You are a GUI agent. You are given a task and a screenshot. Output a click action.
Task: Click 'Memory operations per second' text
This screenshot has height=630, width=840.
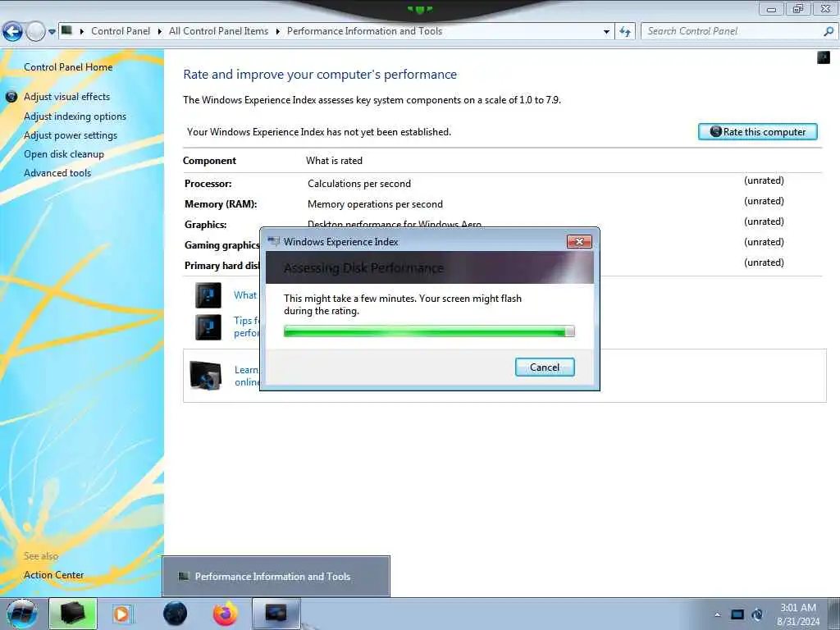(375, 204)
